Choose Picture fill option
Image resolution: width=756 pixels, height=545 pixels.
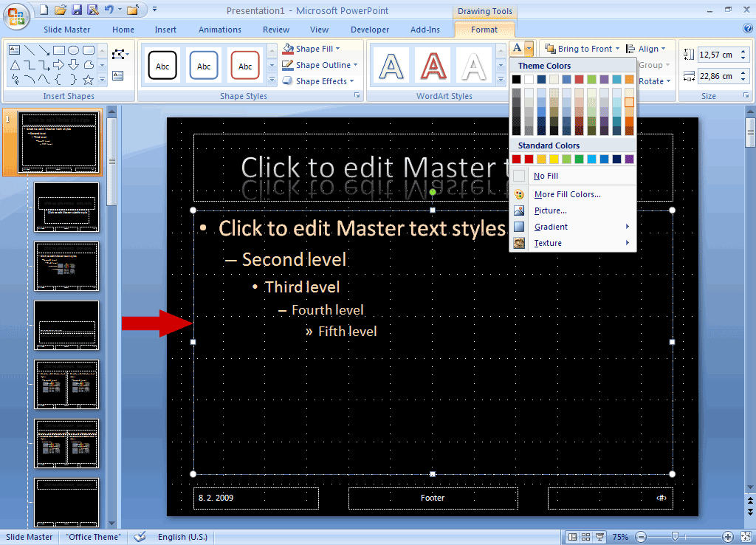click(x=573, y=210)
